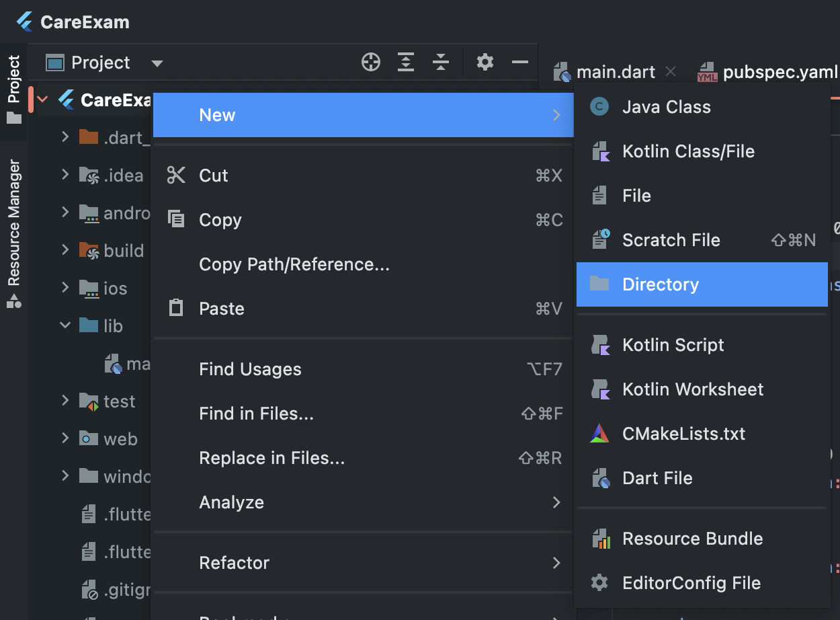Click the Kotlin Script icon

(599, 345)
